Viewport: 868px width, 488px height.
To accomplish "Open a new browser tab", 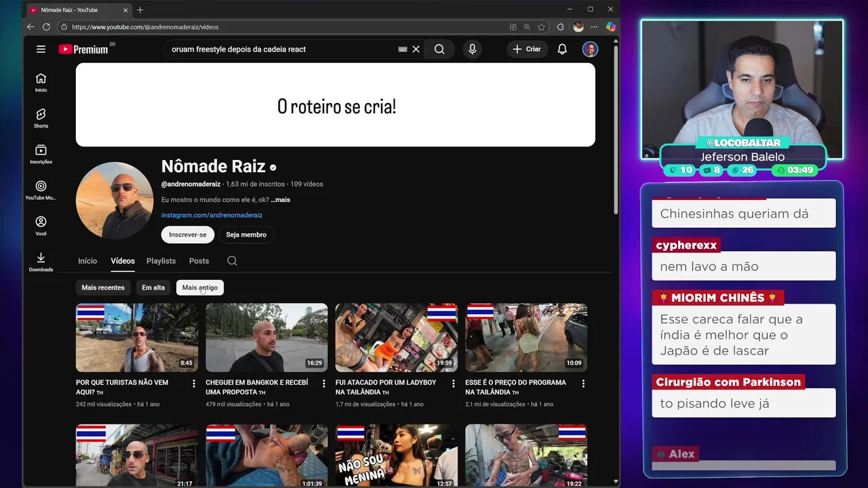I will click(140, 9).
